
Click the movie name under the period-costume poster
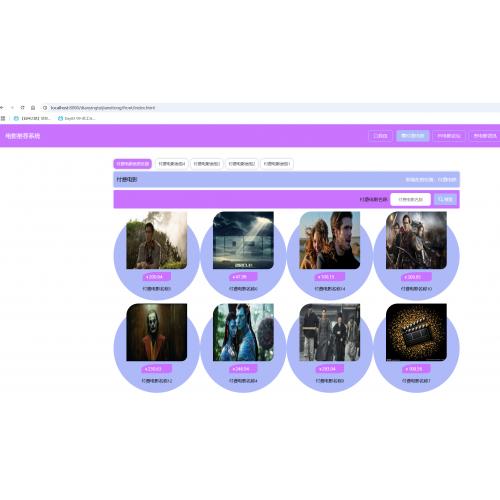(x=330, y=381)
